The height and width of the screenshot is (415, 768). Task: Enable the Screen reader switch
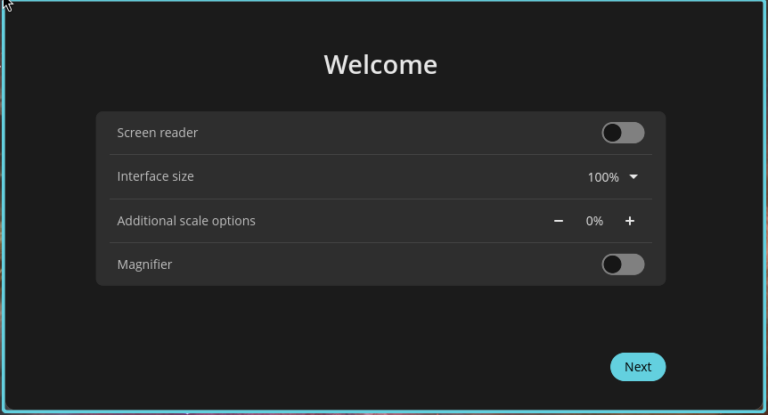[622, 133]
